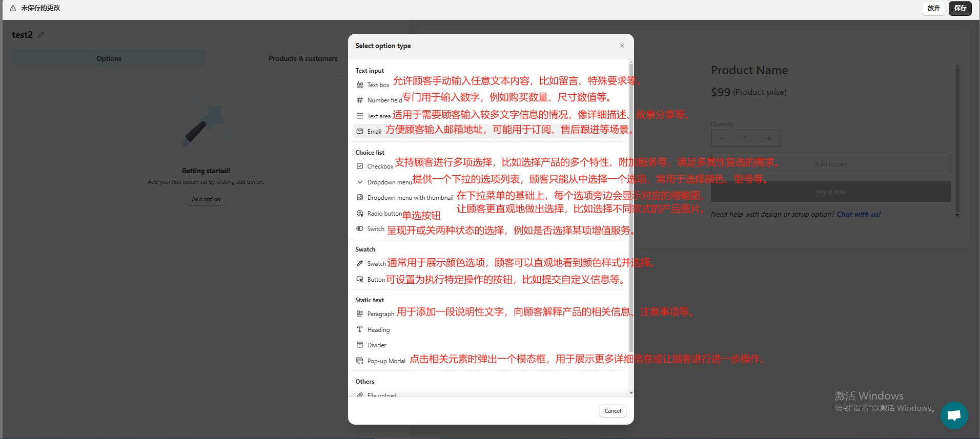Select the Swatch dropper icon
This screenshot has width=980, height=439.
click(360, 263)
